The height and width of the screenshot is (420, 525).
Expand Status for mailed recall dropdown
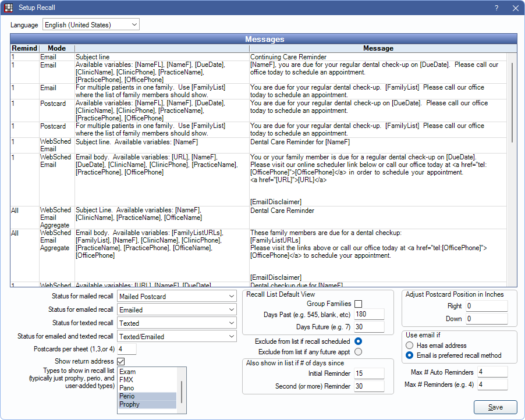176,297
